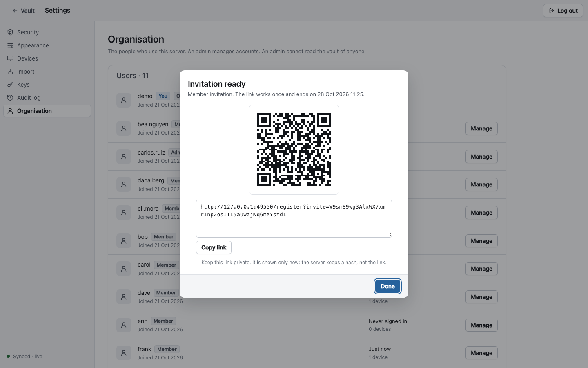Screen dimensions: 588x368
Task: Click the green sync status dot
Action: click(8, 356)
